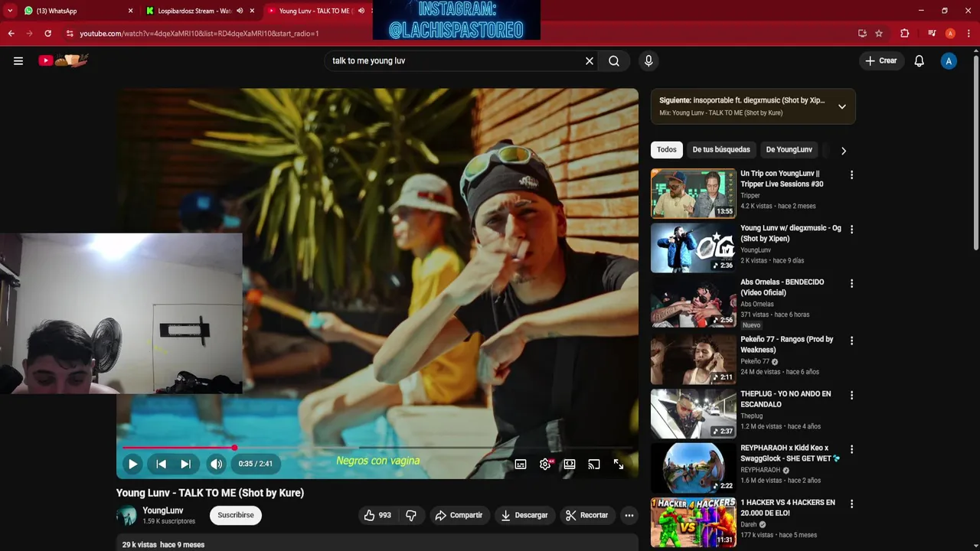This screenshot has width=980, height=551.
Task: Mute the video player volume
Action: pyautogui.click(x=217, y=464)
